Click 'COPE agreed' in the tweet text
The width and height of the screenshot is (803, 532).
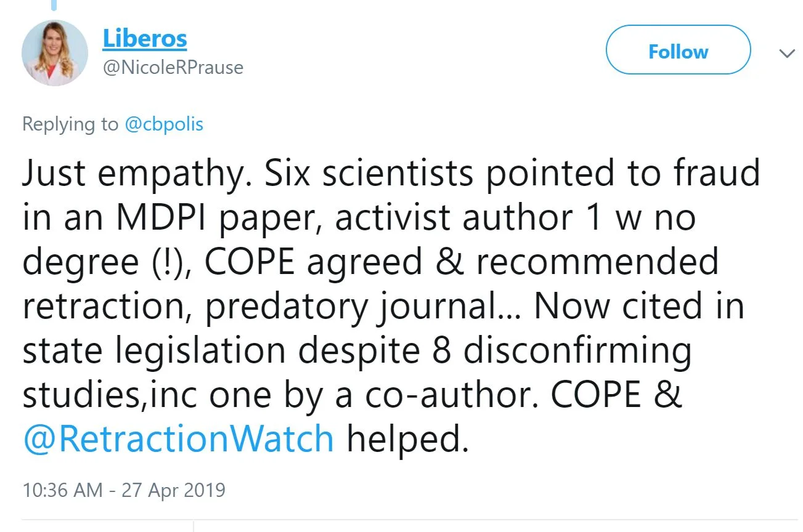pos(313,262)
